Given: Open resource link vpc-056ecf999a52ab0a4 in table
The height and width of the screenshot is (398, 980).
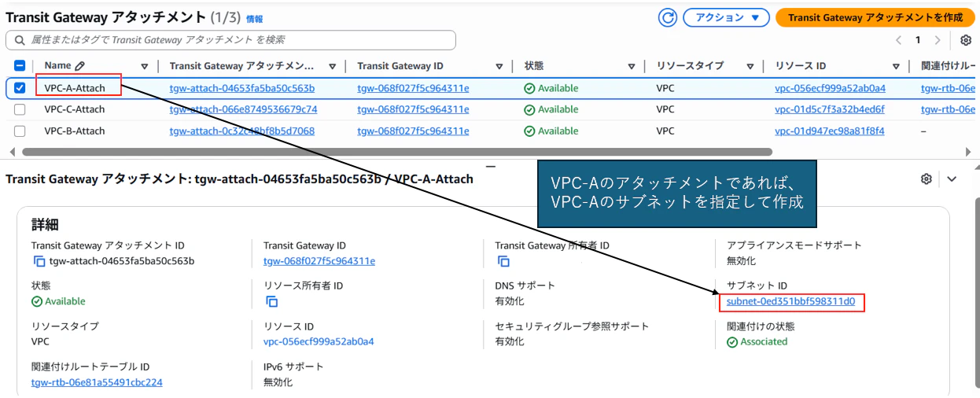Looking at the screenshot, I should [830, 88].
